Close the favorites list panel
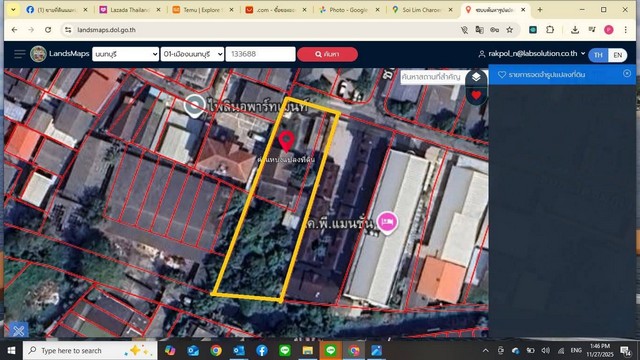Image resolution: width=640 pixels, height=360 pixels. pyautogui.click(x=627, y=73)
